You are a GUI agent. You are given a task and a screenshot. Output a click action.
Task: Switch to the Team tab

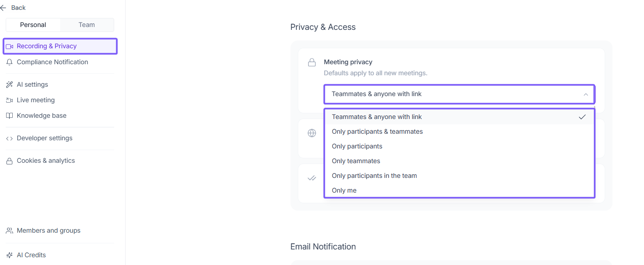(87, 25)
